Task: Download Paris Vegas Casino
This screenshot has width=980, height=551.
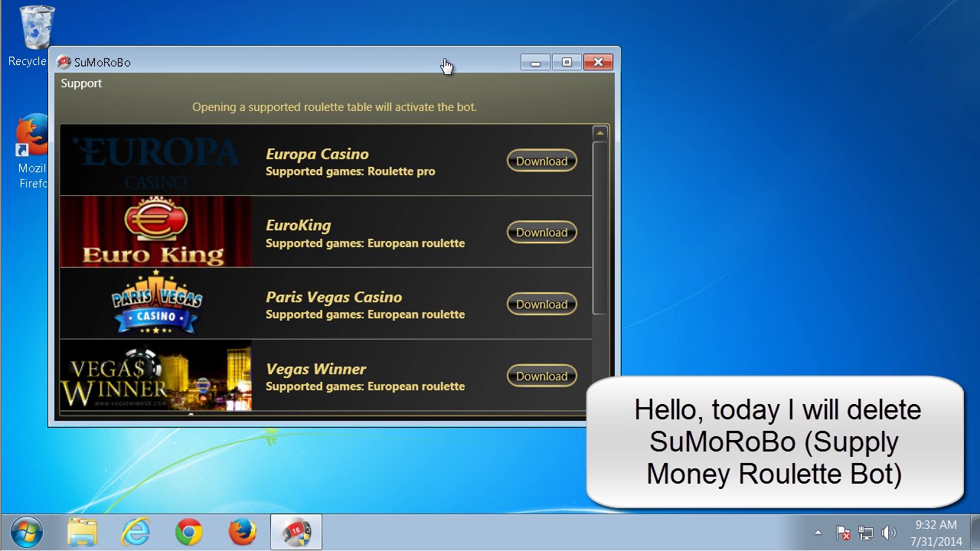Action: (x=541, y=304)
